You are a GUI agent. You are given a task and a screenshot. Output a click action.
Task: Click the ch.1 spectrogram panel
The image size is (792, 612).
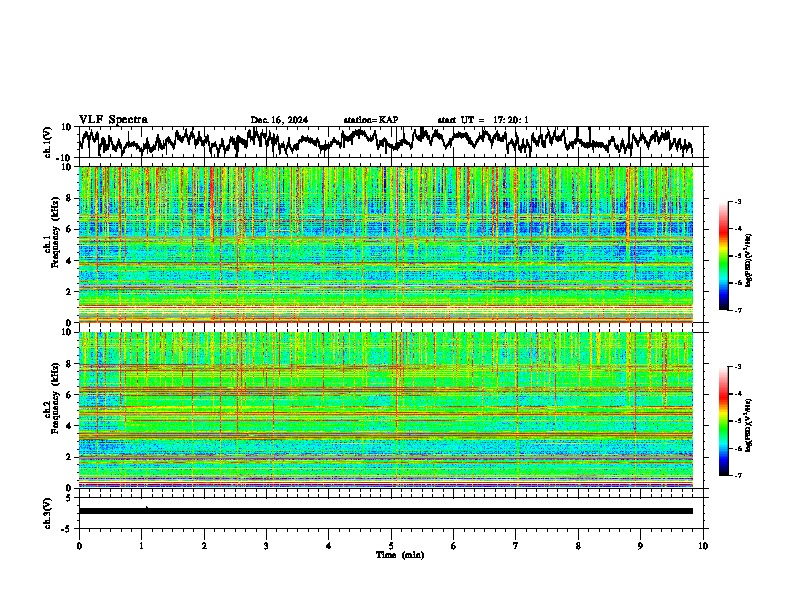385,244
